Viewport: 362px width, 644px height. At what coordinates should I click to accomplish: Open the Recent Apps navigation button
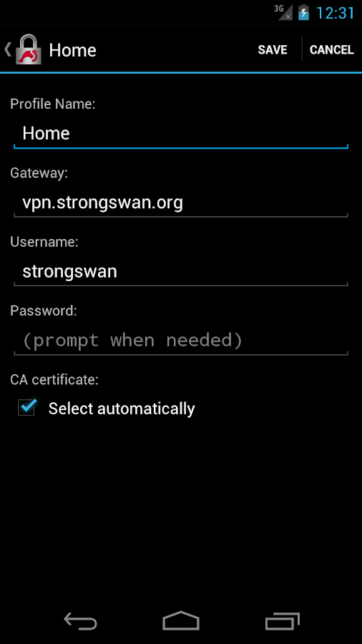tap(282, 621)
